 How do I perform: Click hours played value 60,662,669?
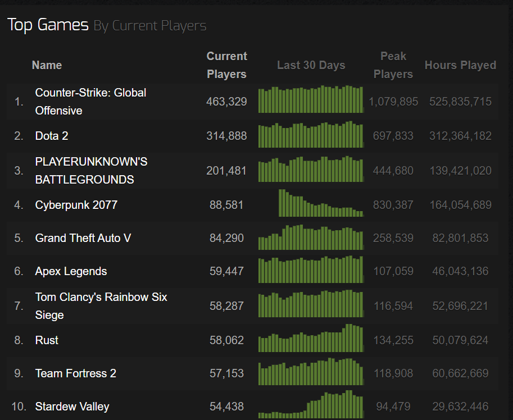(460, 373)
